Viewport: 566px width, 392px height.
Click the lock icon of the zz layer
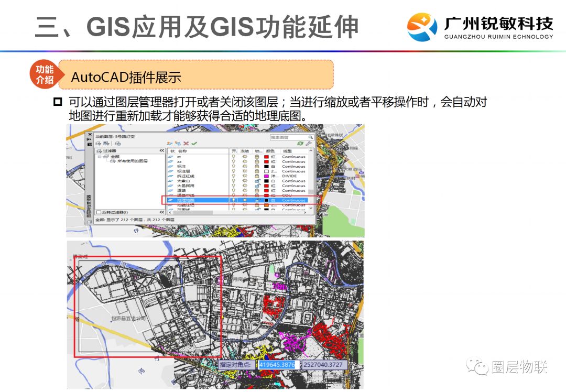[257, 162]
